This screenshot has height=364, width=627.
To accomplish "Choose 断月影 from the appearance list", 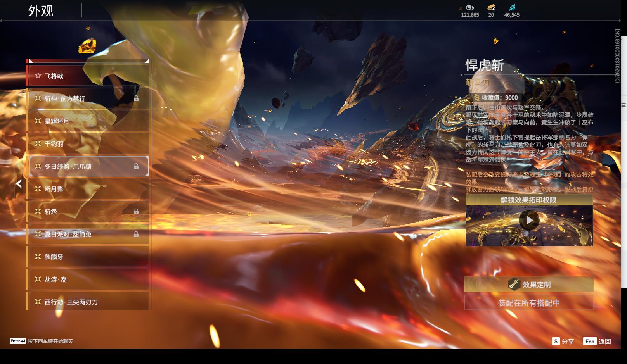I will (x=88, y=189).
